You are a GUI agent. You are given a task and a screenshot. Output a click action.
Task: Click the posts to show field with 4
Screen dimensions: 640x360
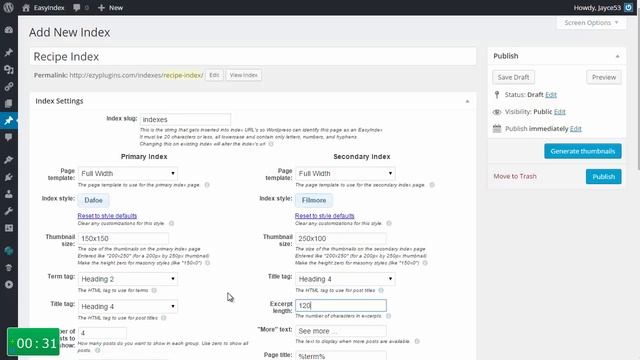tap(102, 333)
